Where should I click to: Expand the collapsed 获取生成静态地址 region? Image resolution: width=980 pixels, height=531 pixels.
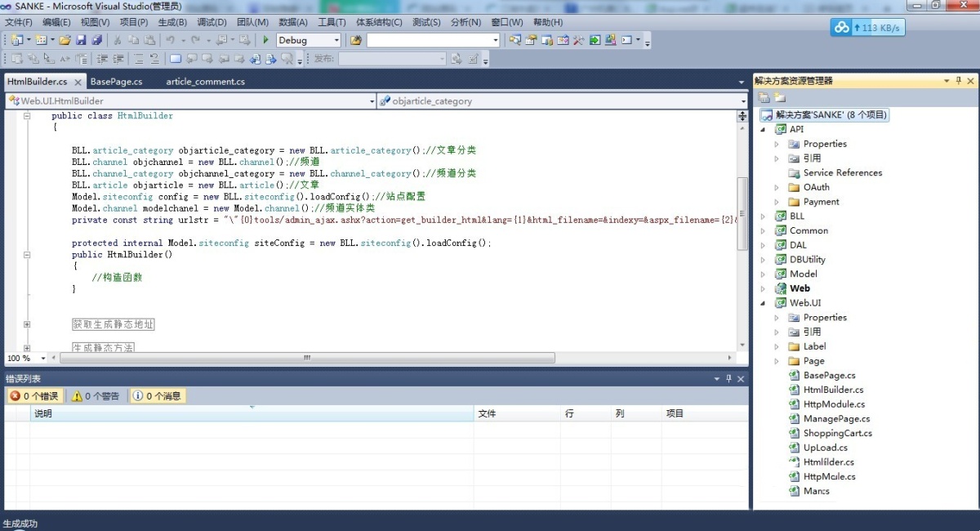27,324
